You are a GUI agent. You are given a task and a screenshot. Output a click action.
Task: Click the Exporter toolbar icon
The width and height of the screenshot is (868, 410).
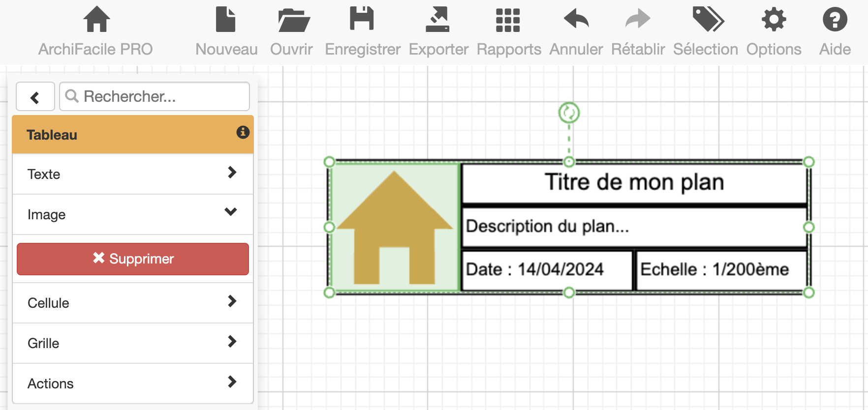coord(437,20)
